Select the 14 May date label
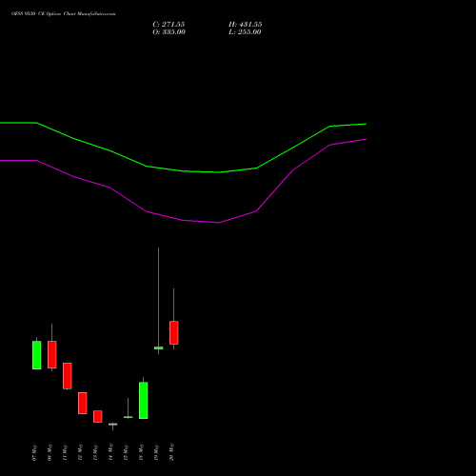476x476 pixels. click(110, 452)
